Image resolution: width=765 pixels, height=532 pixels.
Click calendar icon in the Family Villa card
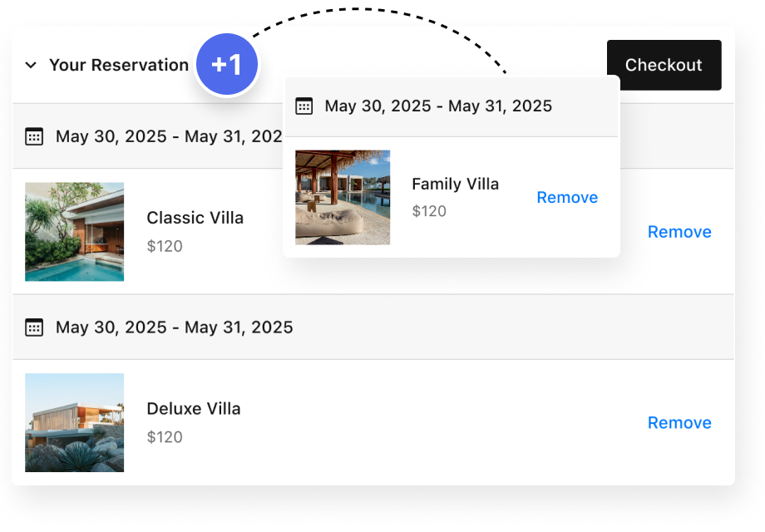[x=304, y=106]
